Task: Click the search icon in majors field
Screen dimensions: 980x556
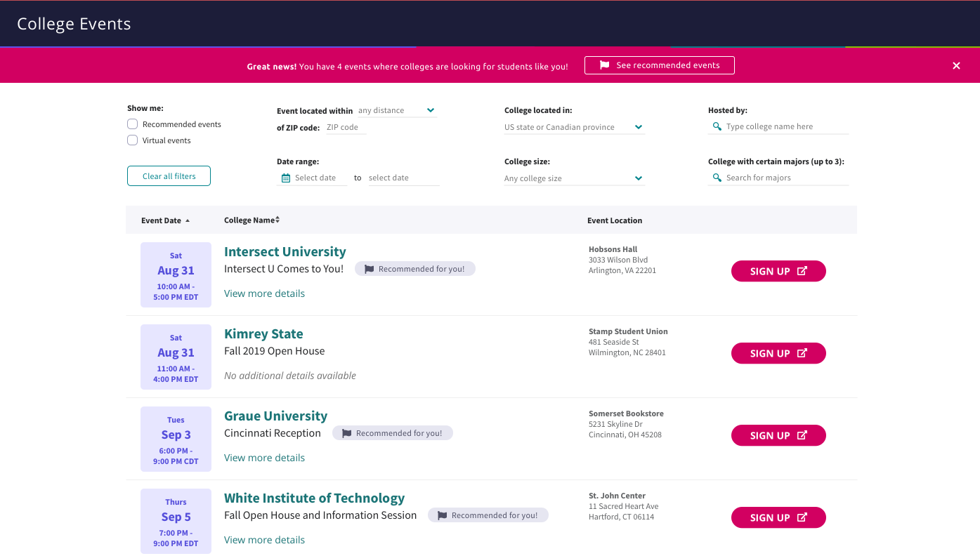Action: [x=717, y=178]
